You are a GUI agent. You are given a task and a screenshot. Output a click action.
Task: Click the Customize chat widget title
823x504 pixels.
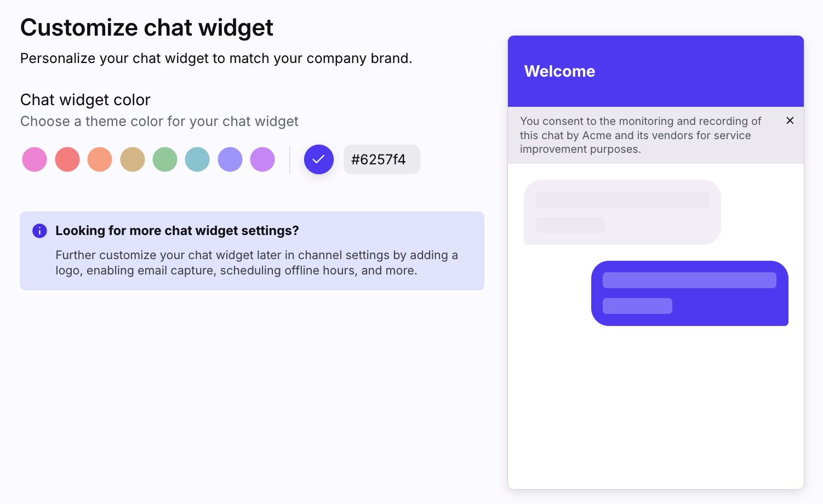[x=147, y=27]
